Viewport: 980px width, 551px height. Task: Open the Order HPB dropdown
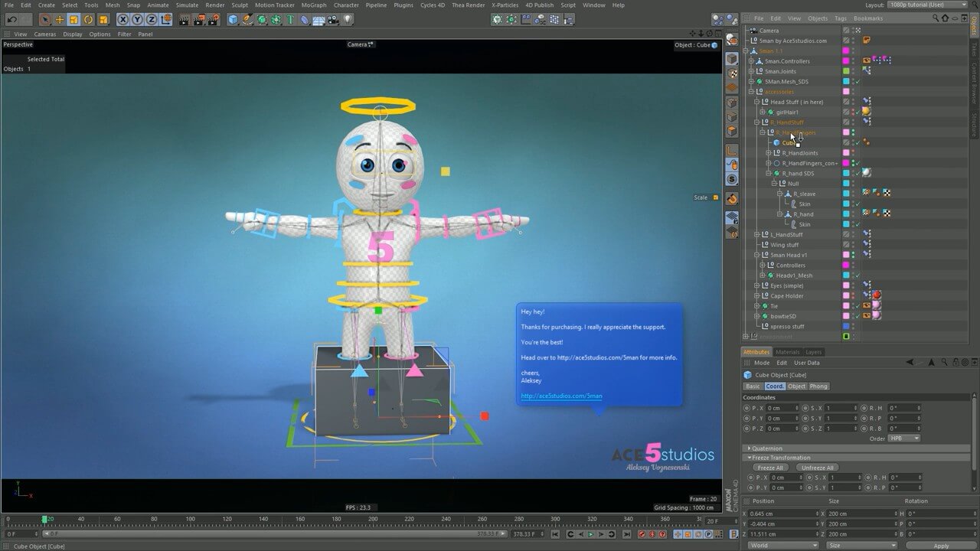904,439
